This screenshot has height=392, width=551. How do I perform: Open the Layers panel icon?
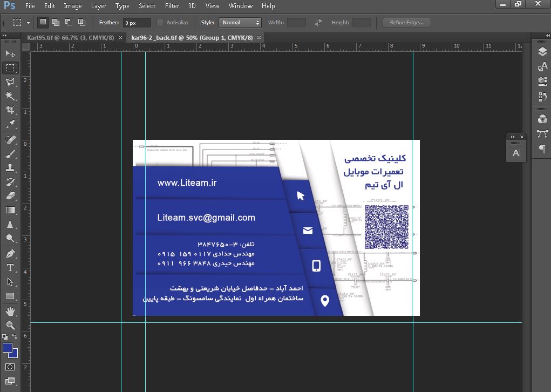542,52
